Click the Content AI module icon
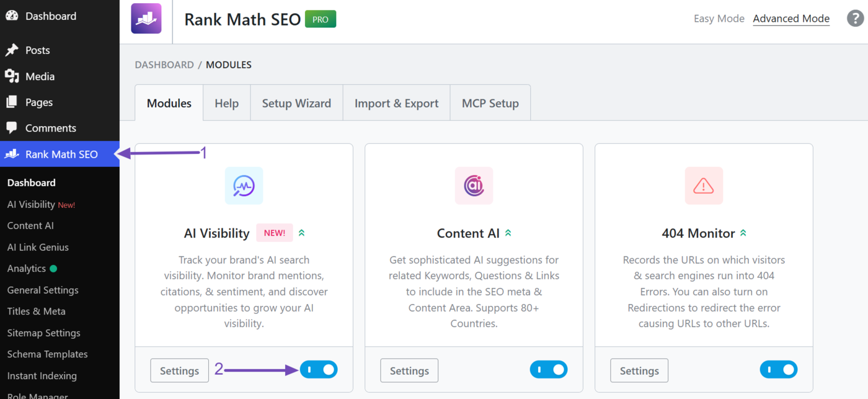 pos(474,186)
